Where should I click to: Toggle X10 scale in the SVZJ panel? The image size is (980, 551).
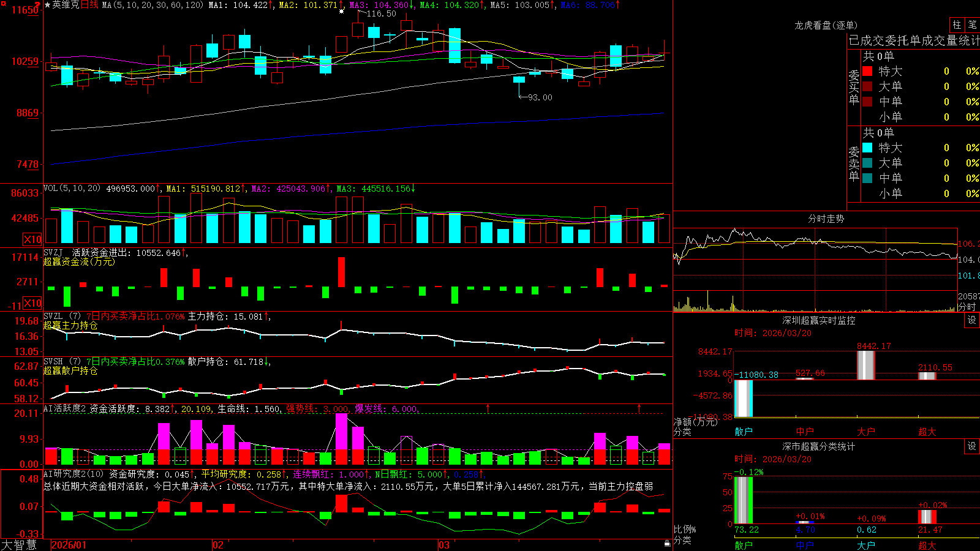click(x=32, y=302)
